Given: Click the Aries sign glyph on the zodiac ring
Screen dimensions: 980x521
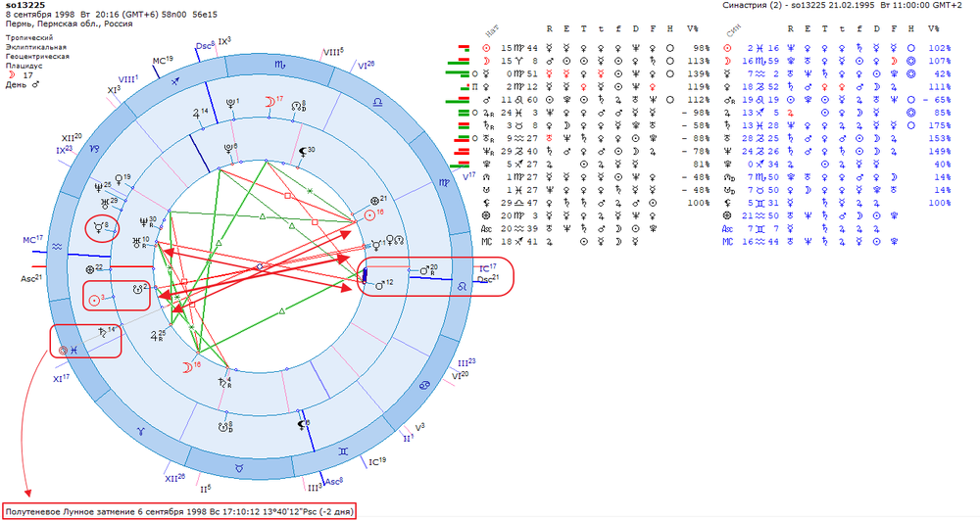Looking at the screenshot, I should tap(141, 431).
